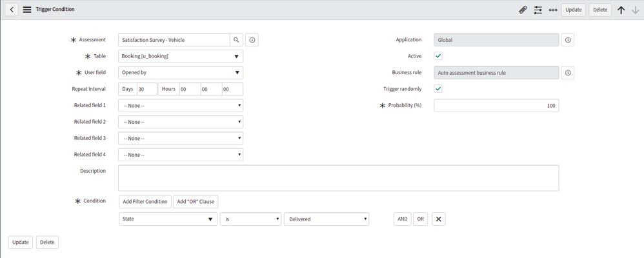Image resolution: width=644 pixels, height=258 pixels.
Task: Click the Repeat Interval Days field
Action: coord(146,89)
